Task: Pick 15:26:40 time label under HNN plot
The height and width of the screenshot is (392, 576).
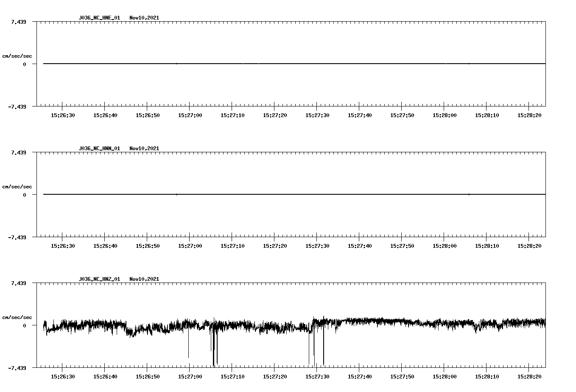Action: coord(105,246)
